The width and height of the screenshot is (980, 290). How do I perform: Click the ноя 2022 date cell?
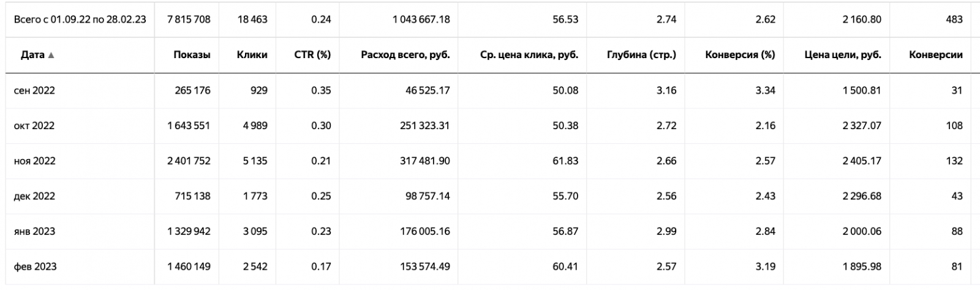pos(34,161)
